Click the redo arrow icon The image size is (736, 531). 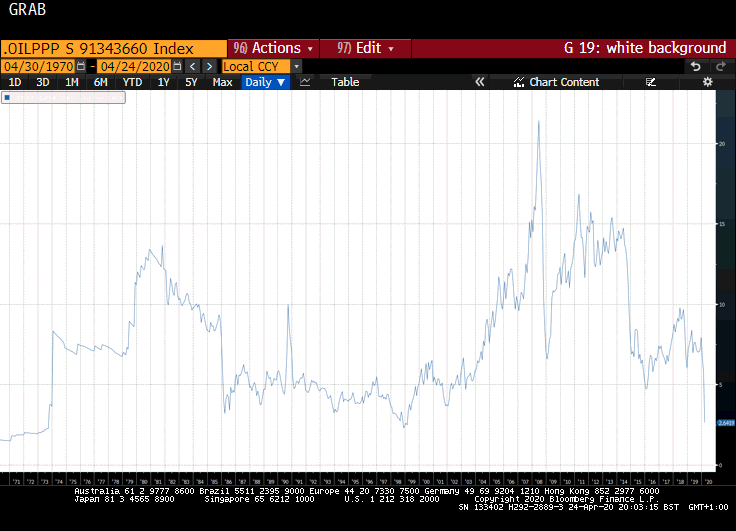tap(719, 66)
